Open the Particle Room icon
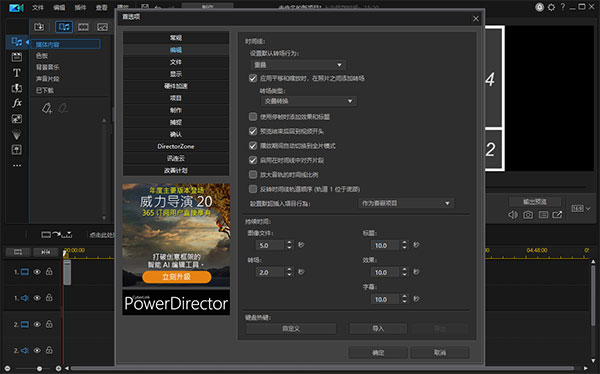Screen dimensions: 600x374 click(x=16, y=134)
